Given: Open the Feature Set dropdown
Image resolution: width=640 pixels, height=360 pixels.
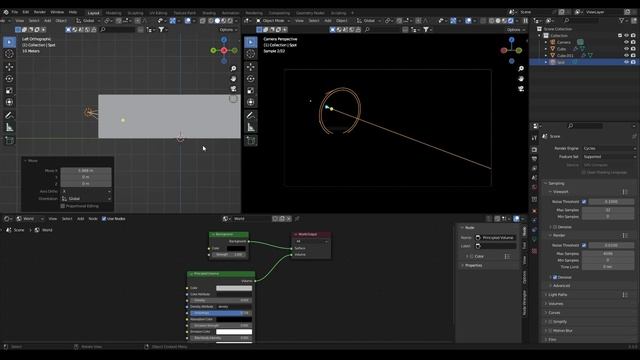Looking at the screenshot, I should click(609, 156).
